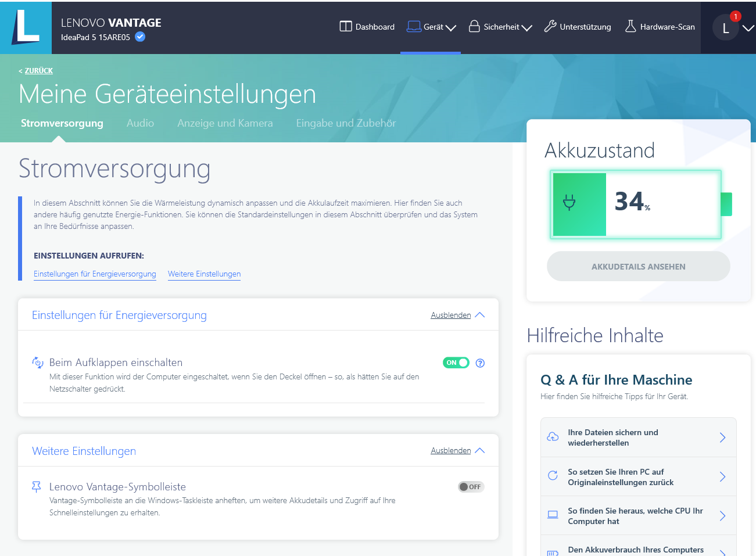The height and width of the screenshot is (556, 756).
Task: Collapse Weitere Einstellungen section via Ausblenden
Action: point(457,450)
